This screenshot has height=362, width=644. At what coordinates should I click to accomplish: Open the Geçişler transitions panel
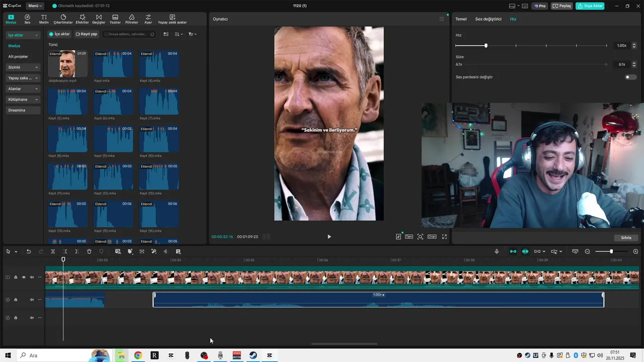click(x=99, y=19)
